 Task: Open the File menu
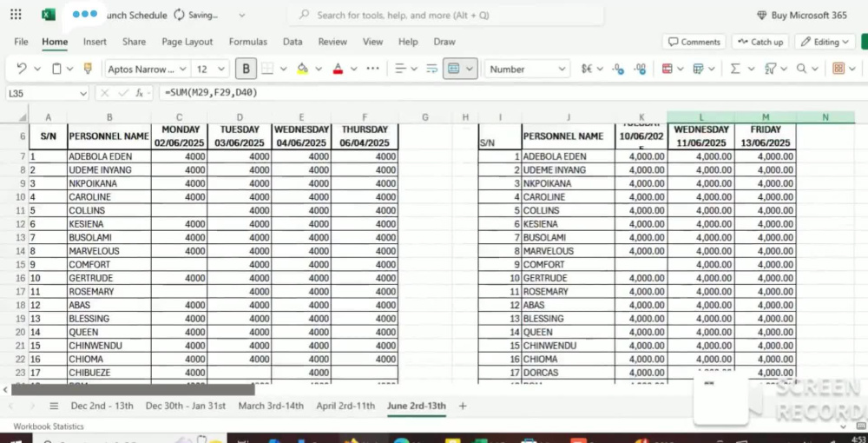[21, 42]
